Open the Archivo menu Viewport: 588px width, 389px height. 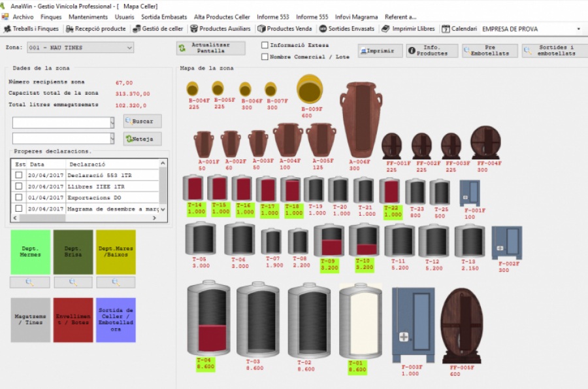click(x=23, y=17)
